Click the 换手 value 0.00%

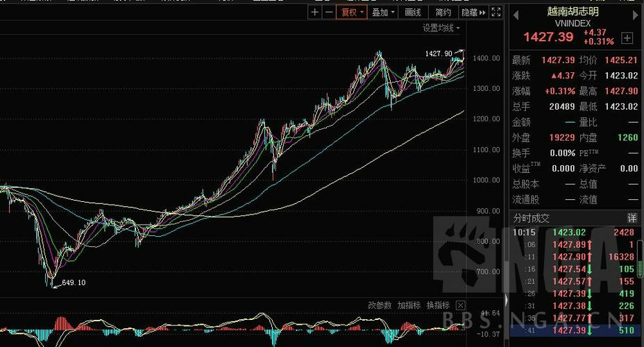point(562,153)
